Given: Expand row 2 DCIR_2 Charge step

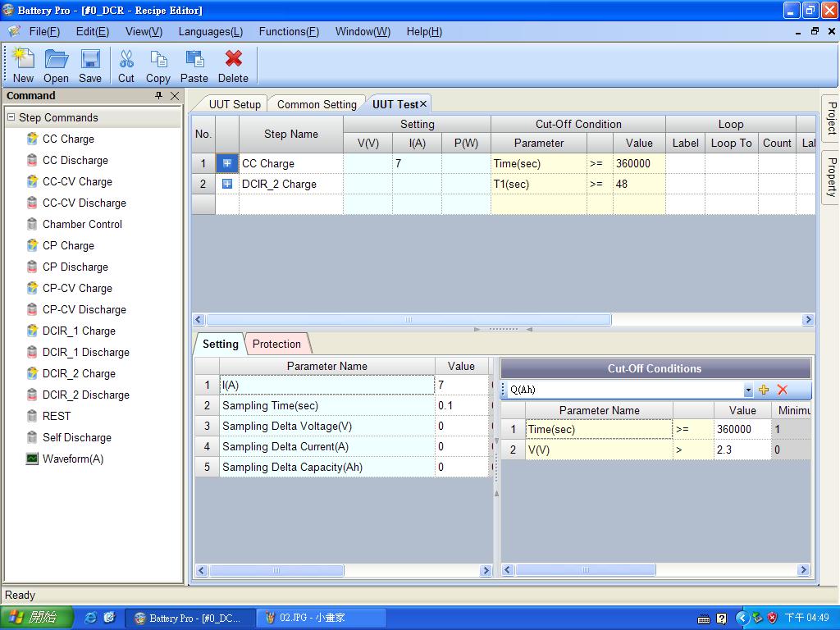Looking at the screenshot, I should [x=227, y=184].
